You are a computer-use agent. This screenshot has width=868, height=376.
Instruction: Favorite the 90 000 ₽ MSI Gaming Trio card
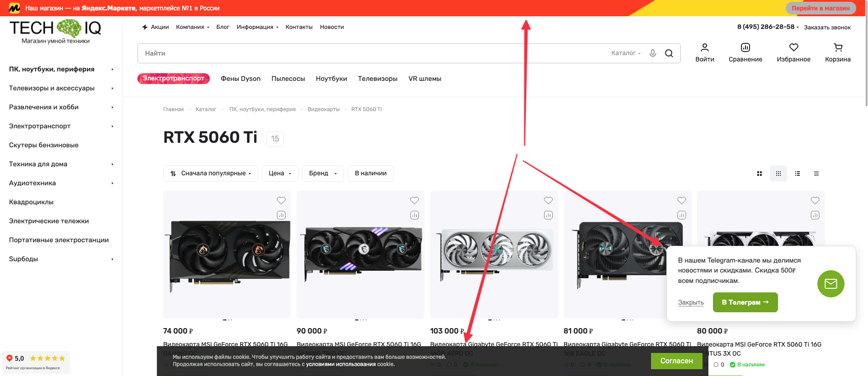(415, 200)
